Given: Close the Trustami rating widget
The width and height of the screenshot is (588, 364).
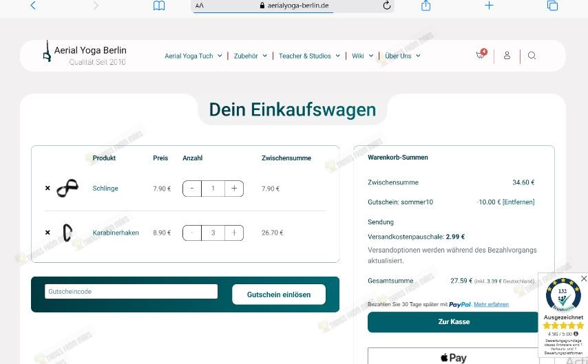Looking at the screenshot, I should point(583,279).
